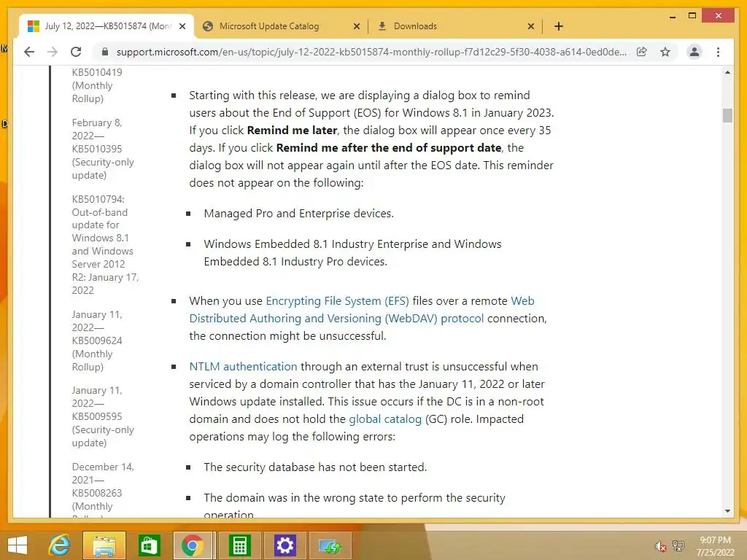This screenshot has height=560, width=747.
Task: Close the Microsoft Update Catalog tab
Action: click(356, 26)
